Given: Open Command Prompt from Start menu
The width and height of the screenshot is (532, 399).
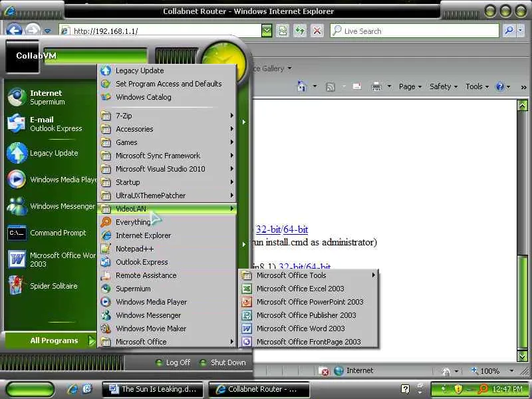Looking at the screenshot, I should pos(51,233).
